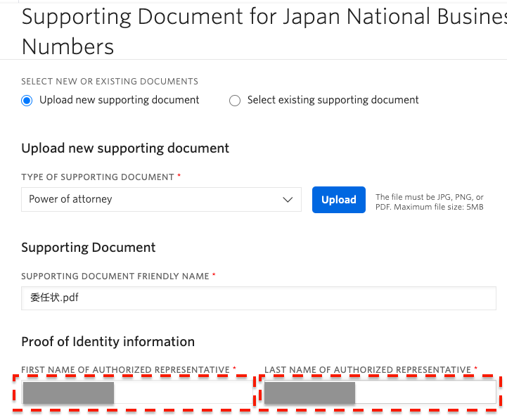
Task: Click the 'TYPE OF SUPPORTING DOCUMENT' label
Action: [x=98, y=177]
